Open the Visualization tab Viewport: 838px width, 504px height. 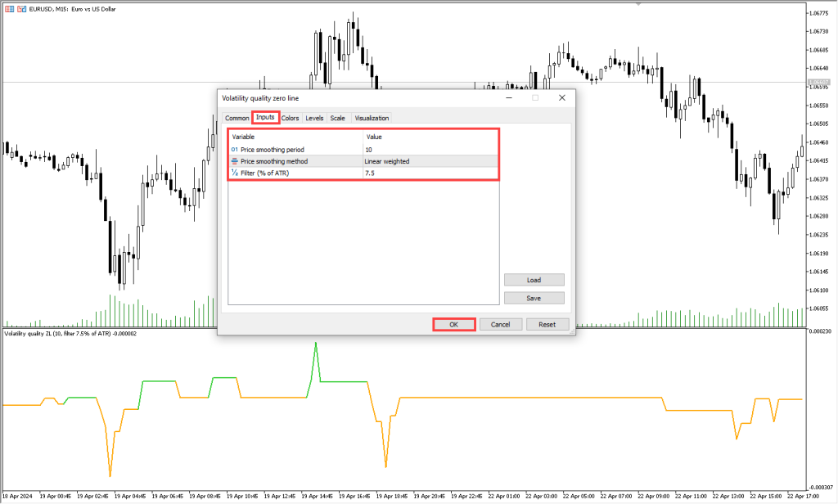[x=372, y=118]
